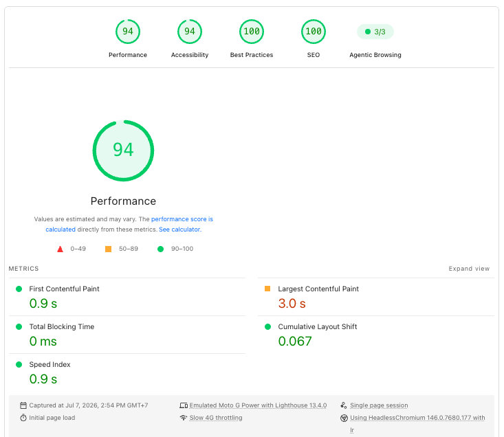Select the Best Practices label
Viewport: 504px width, 437px height.
click(252, 55)
